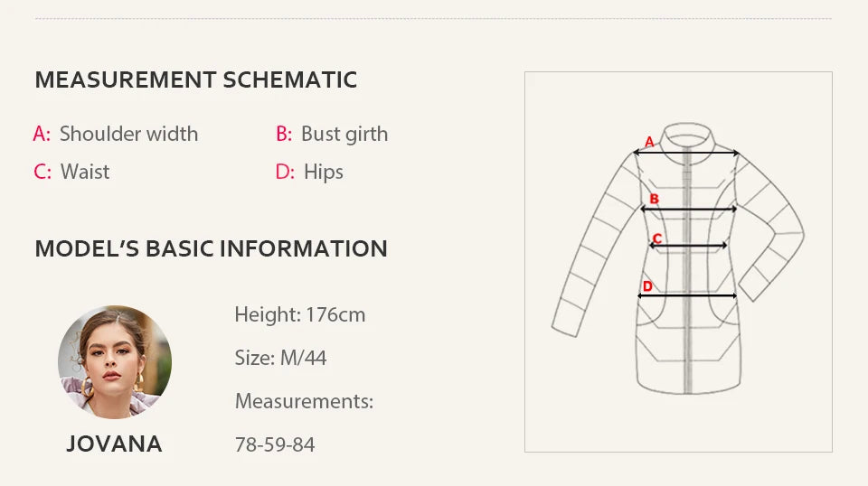Click the JOVANA name caption

tap(114, 444)
